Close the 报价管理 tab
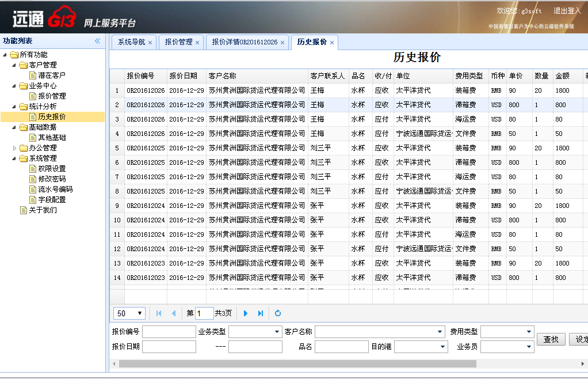 pyautogui.click(x=197, y=43)
